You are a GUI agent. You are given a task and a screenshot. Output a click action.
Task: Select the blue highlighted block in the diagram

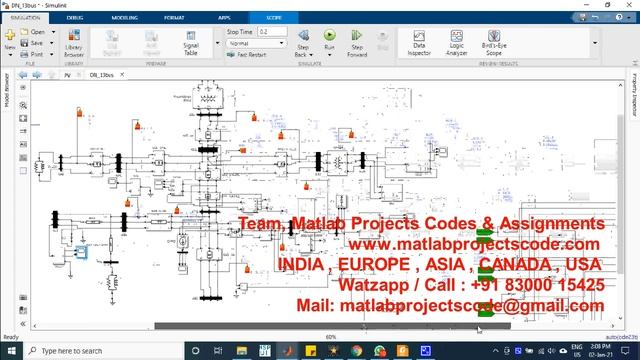coord(81,253)
